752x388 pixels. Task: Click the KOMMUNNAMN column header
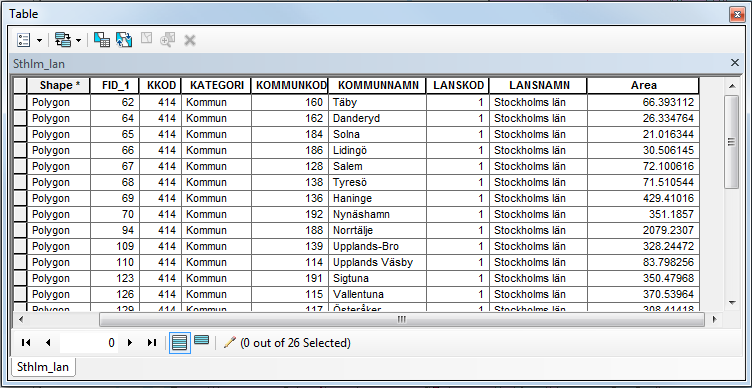[378, 85]
